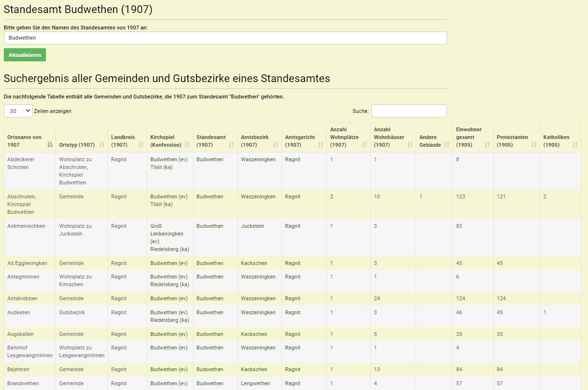Focus the Suche filter field
The width and height of the screenshot is (588, 390).
point(409,111)
